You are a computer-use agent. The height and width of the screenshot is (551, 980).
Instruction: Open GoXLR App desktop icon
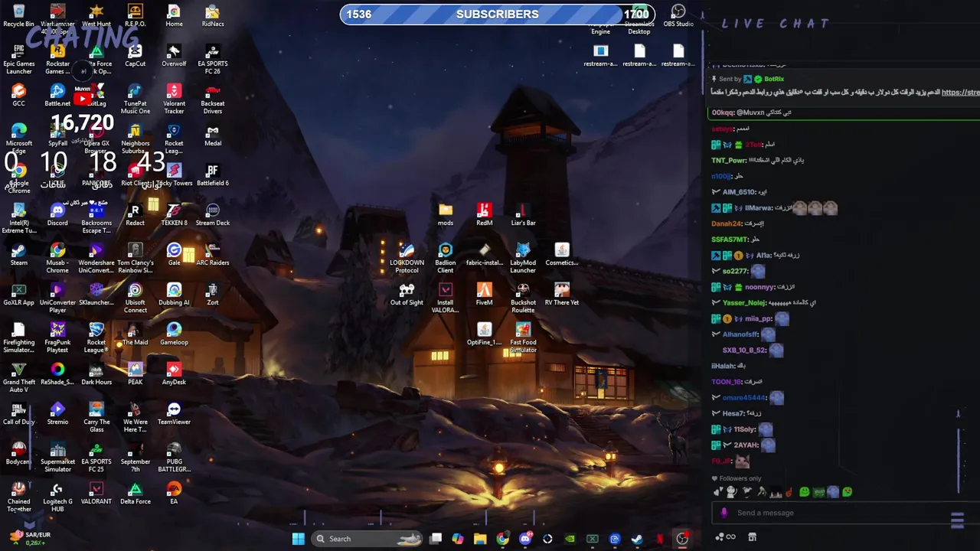[x=18, y=294]
